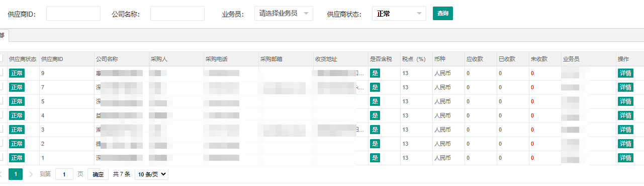Click the next page arrow
The image size is (644, 186).
point(31,174)
